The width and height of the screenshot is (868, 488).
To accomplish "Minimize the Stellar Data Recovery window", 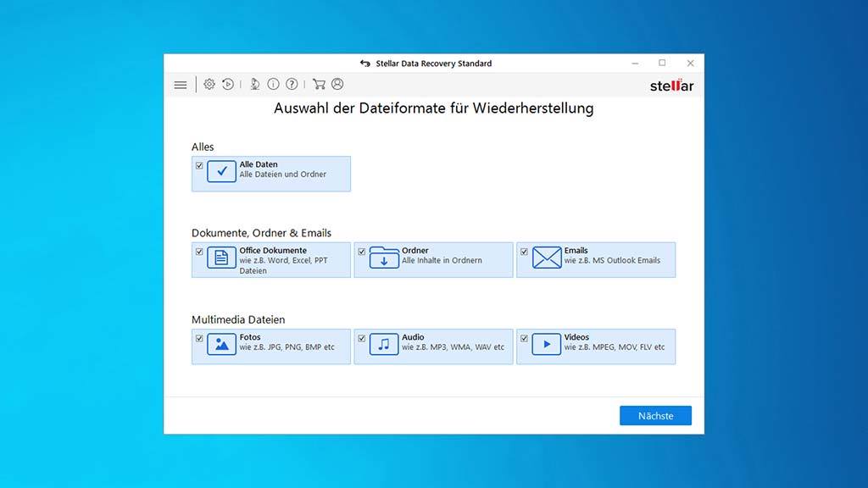I will click(635, 63).
